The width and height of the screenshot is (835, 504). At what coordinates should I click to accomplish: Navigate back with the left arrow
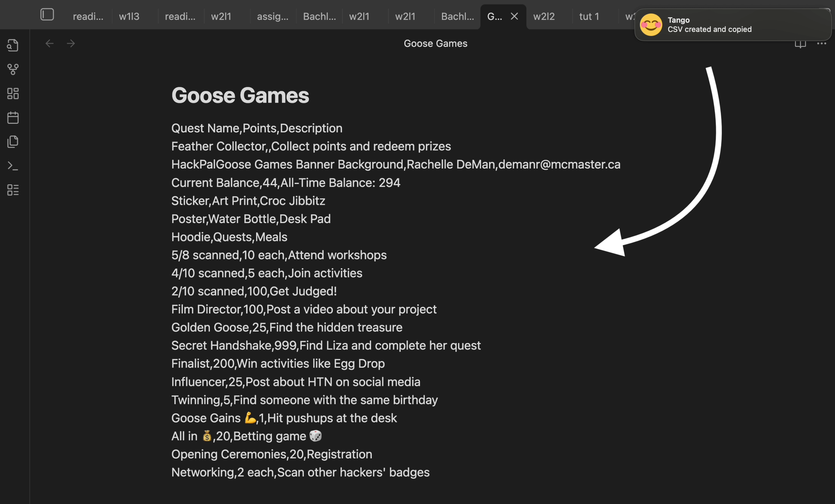pyautogui.click(x=50, y=43)
